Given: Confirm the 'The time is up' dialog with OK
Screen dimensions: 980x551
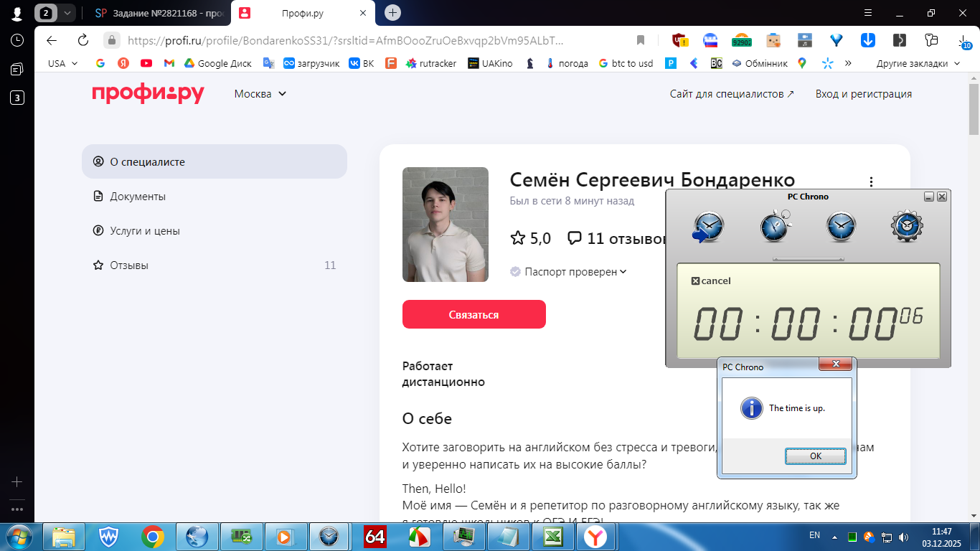Looking at the screenshot, I should pyautogui.click(x=816, y=456).
